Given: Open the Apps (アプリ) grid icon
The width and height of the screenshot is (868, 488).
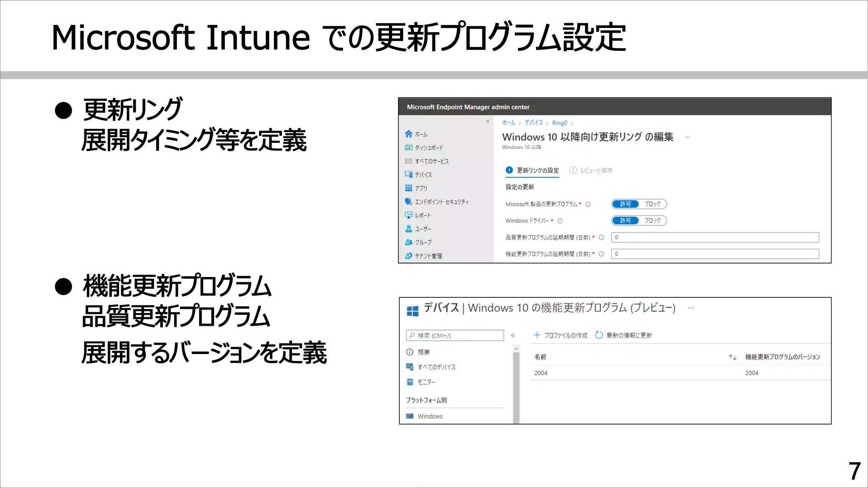Looking at the screenshot, I should [x=409, y=188].
